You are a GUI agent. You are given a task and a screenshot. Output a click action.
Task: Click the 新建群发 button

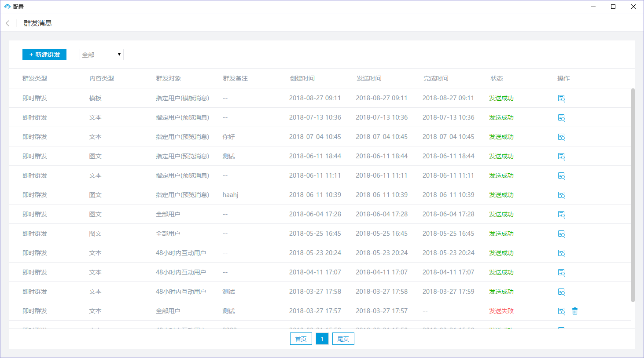tap(44, 55)
